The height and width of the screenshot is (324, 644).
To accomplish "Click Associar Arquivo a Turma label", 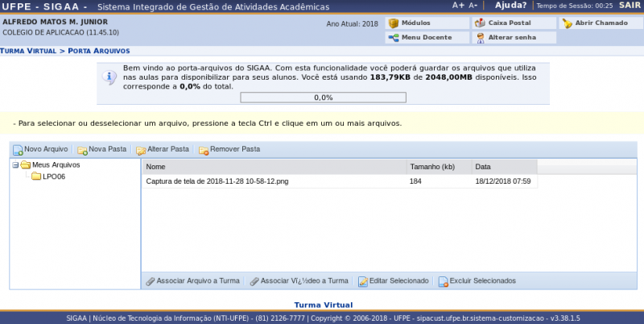I will pos(198,280).
